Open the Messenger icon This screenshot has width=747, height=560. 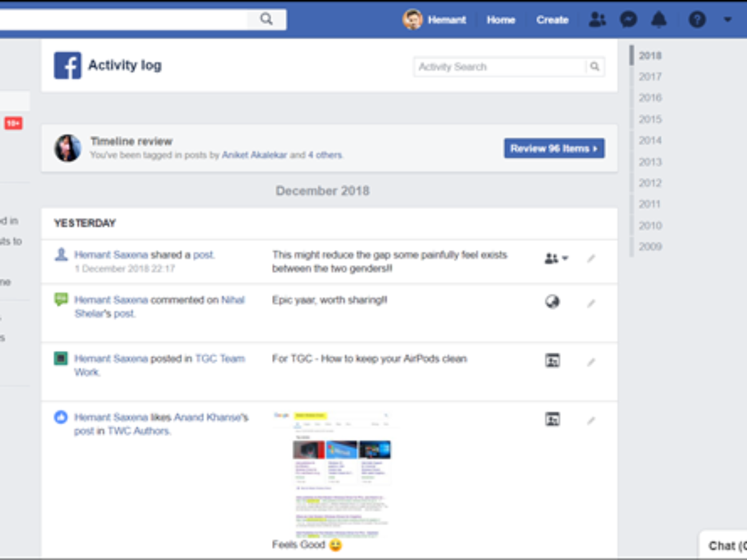629,20
